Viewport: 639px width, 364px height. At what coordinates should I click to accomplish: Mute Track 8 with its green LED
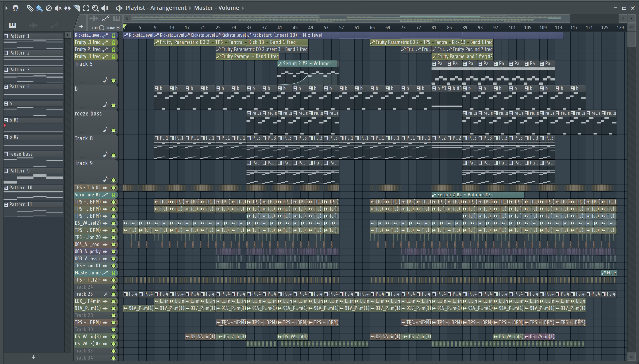114,155
